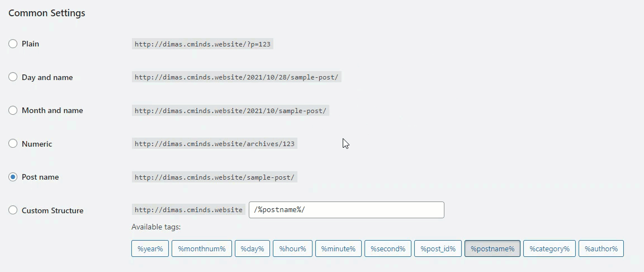Select the Day and name radio button
644x272 pixels.
point(13,77)
